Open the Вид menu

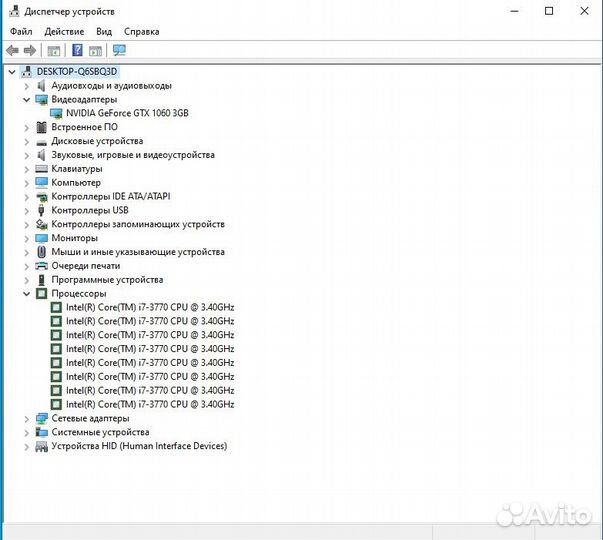tap(104, 32)
